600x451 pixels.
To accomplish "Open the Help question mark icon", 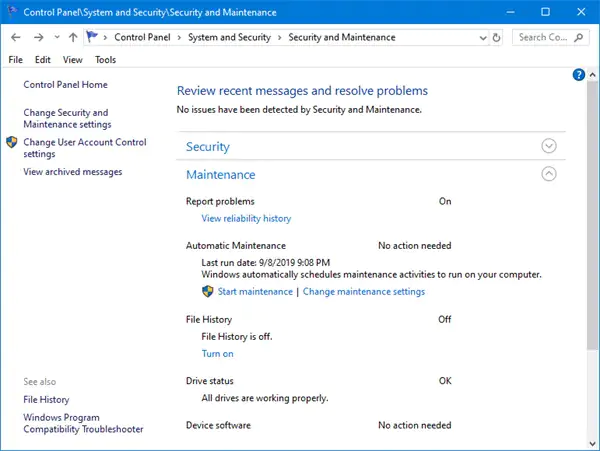I will point(579,75).
